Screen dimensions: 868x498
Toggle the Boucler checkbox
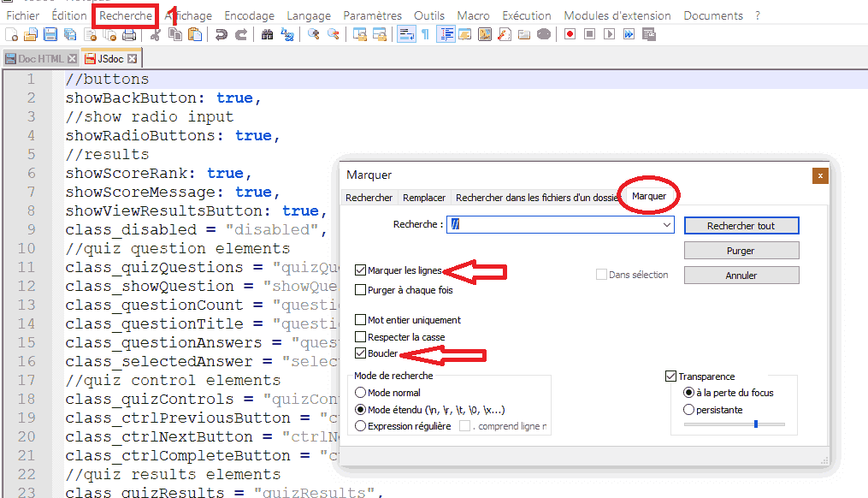coord(360,353)
